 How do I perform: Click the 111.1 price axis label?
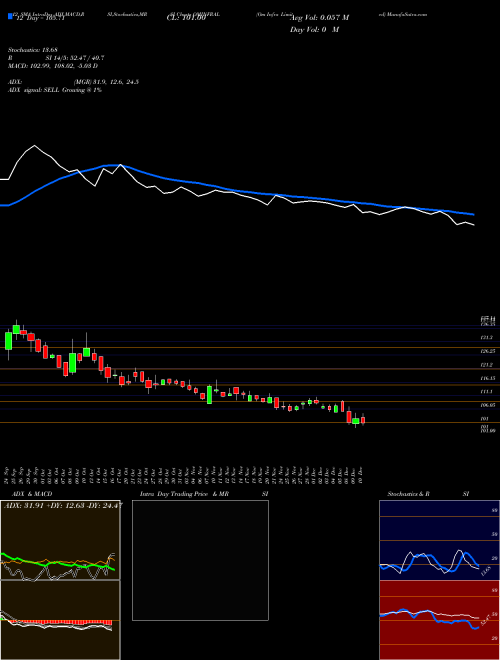(487, 392)
